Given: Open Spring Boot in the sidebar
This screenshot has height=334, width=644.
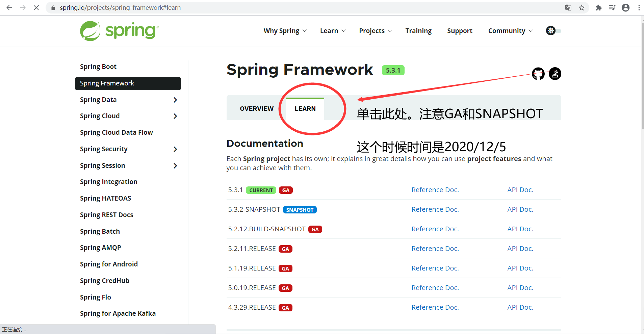Looking at the screenshot, I should pyautogui.click(x=98, y=67).
